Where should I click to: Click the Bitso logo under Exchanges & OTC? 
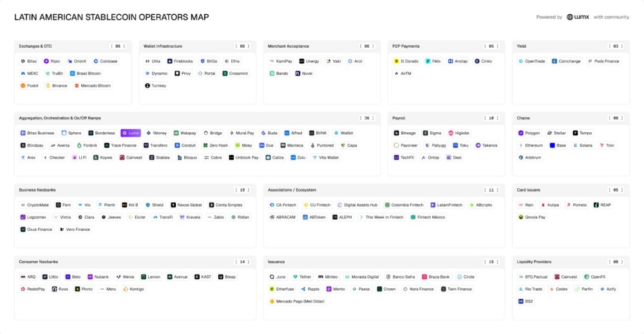click(23, 61)
